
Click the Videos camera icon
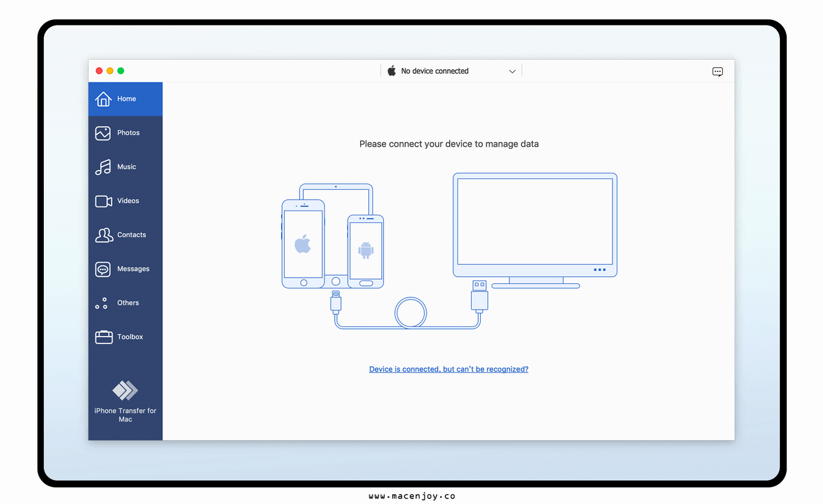pos(104,201)
